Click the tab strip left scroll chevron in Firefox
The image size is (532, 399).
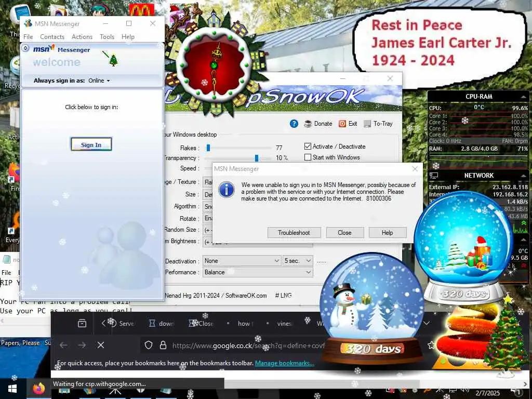(x=103, y=323)
